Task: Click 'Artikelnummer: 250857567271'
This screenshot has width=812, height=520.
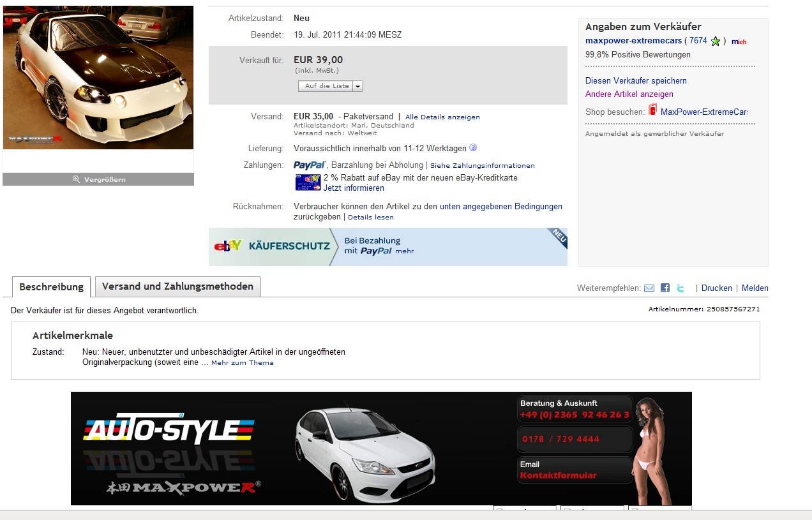Action: (x=704, y=309)
